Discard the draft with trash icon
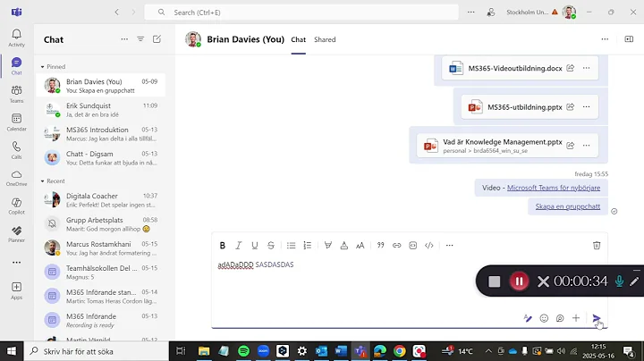This screenshot has width=644, height=361. (597, 246)
